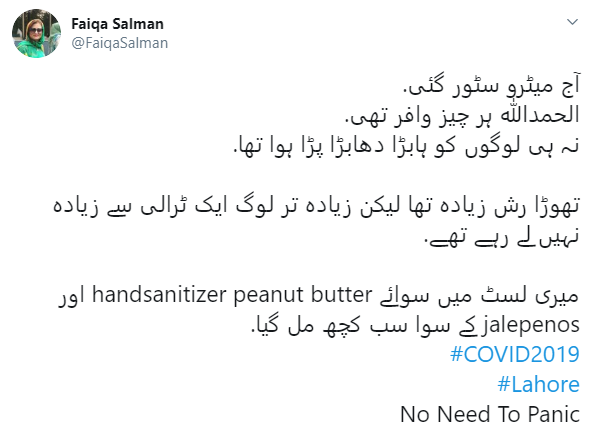The image size is (592, 437).
Task: Click Faiqa Salman's profile avatar
Action: point(36,33)
